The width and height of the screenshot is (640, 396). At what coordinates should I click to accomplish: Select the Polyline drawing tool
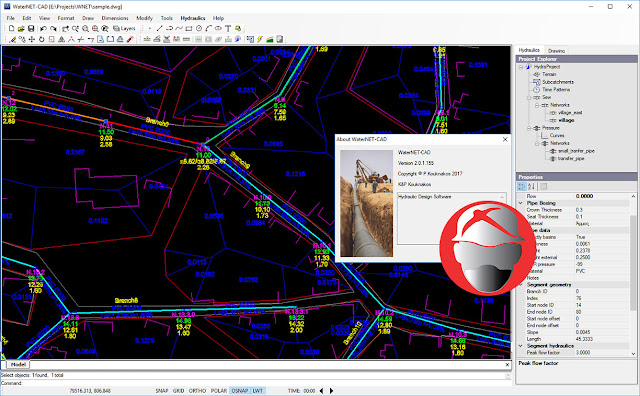point(169,29)
